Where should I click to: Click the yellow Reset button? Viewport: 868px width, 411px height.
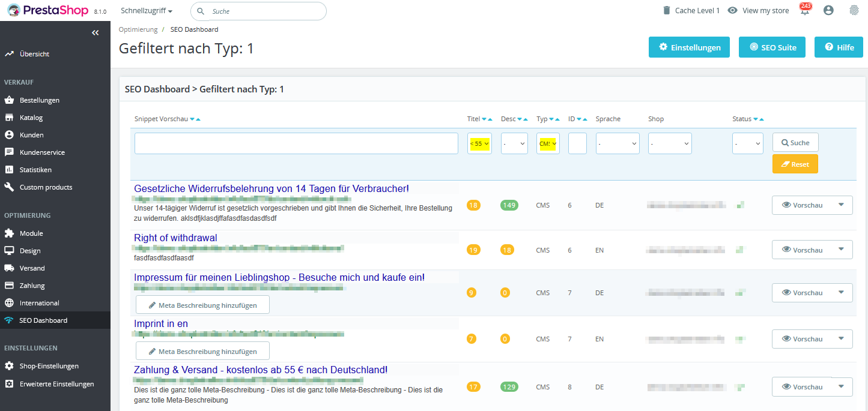(x=795, y=164)
